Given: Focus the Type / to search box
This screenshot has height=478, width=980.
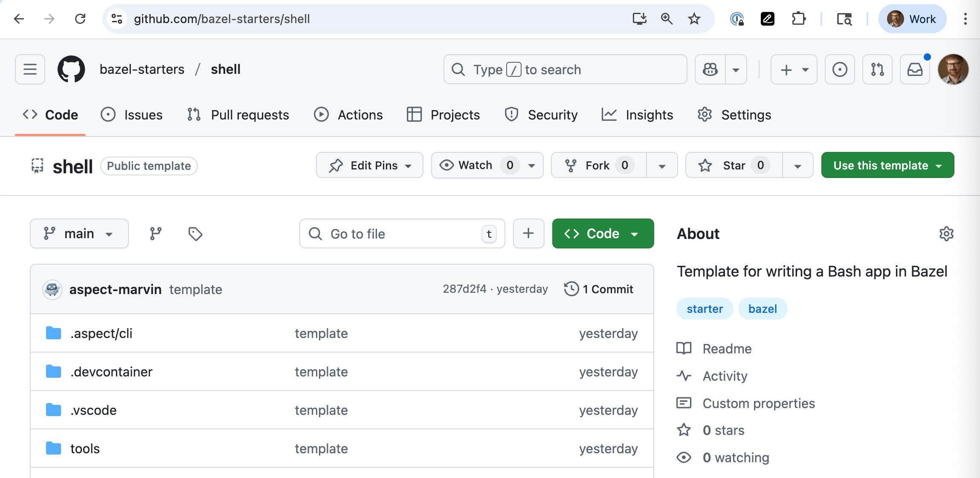Looking at the screenshot, I should (565, 69).
